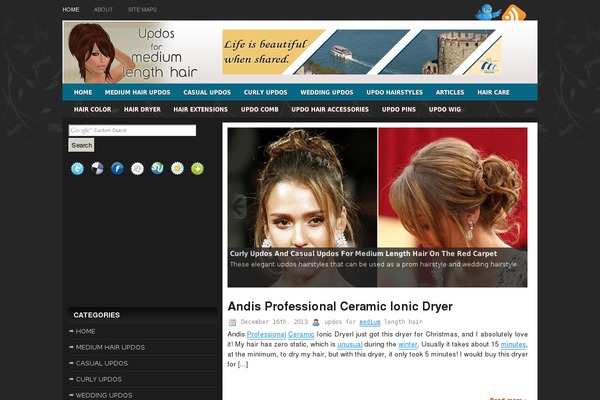The image size is (600, 400).
Task: Open CURLY UPDOS in Categories list
Action: tap(99, 380)
